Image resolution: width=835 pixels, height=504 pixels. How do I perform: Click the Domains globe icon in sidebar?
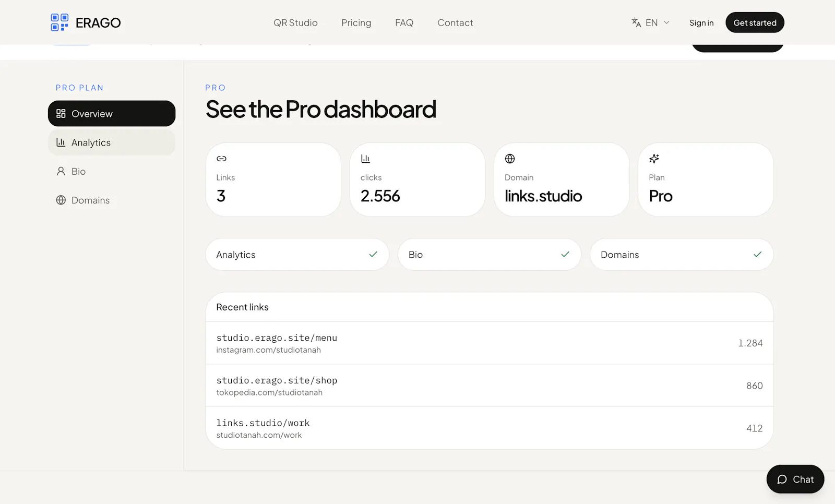[x=61, y=200]
